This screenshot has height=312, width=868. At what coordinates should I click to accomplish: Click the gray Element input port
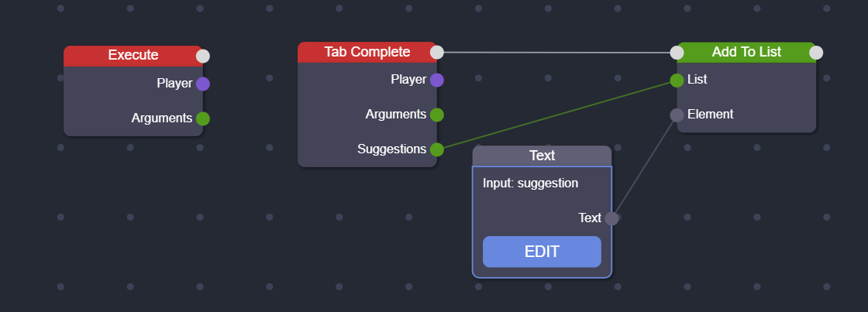point(677,115)
